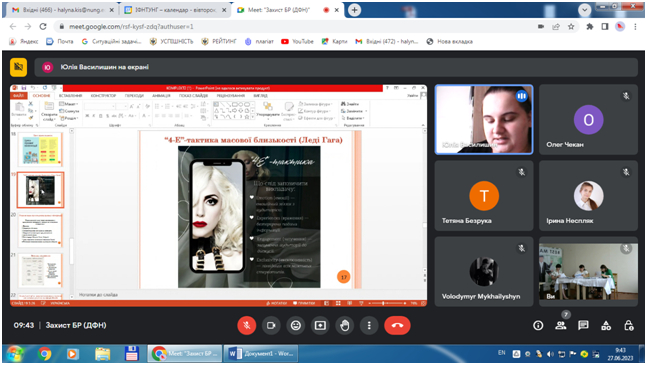This screenshot has width=647, height=365.
Task: Open a new Chrome tab
Action: coord(354,10)
